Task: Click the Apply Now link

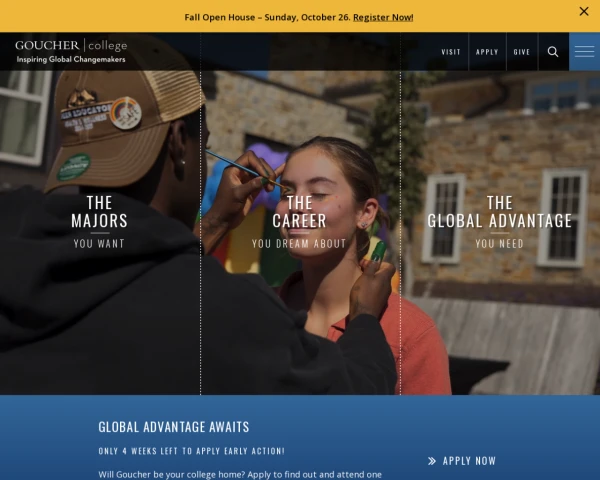Action: pyautogui.click(x=469, y=461)
